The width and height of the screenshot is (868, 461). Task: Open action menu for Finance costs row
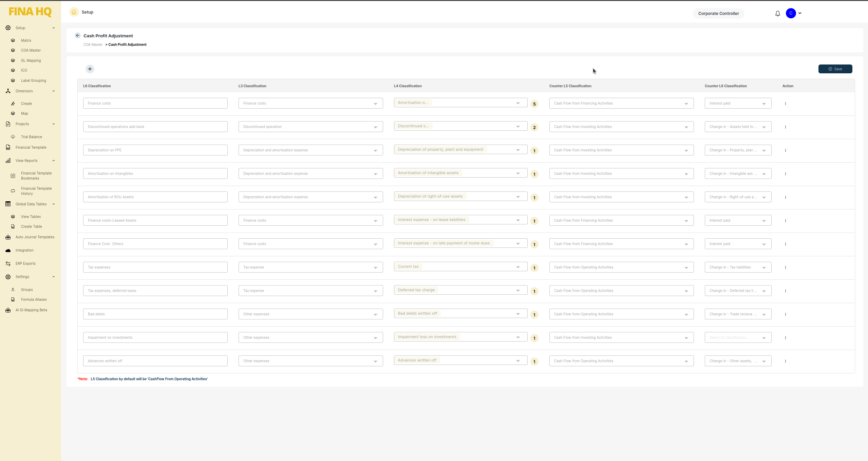click(785, 104)
